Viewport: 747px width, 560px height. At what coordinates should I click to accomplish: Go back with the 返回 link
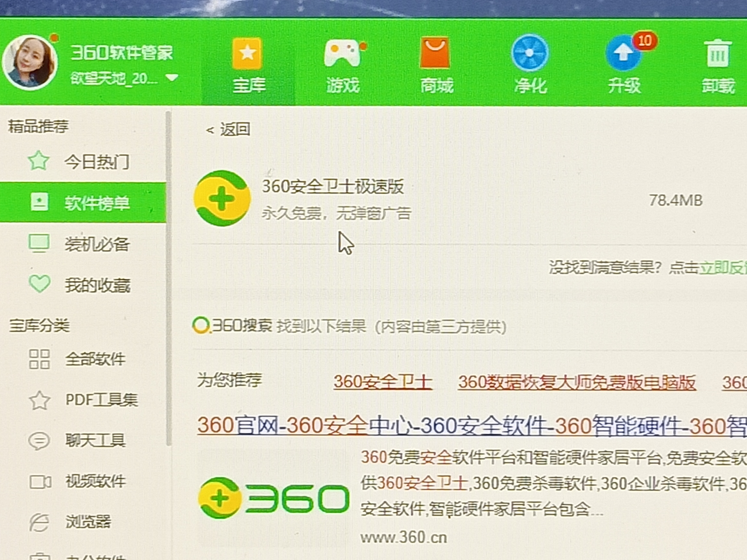pos(228,129)
